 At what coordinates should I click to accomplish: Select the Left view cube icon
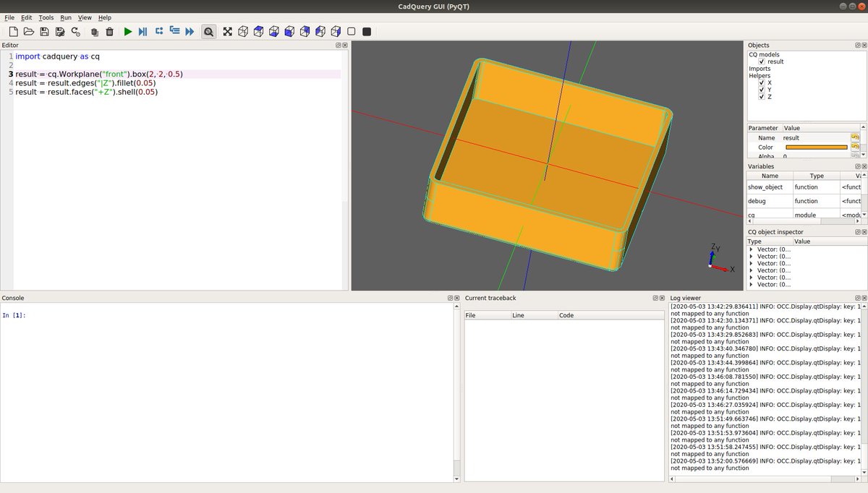click(x=320, y=32)
